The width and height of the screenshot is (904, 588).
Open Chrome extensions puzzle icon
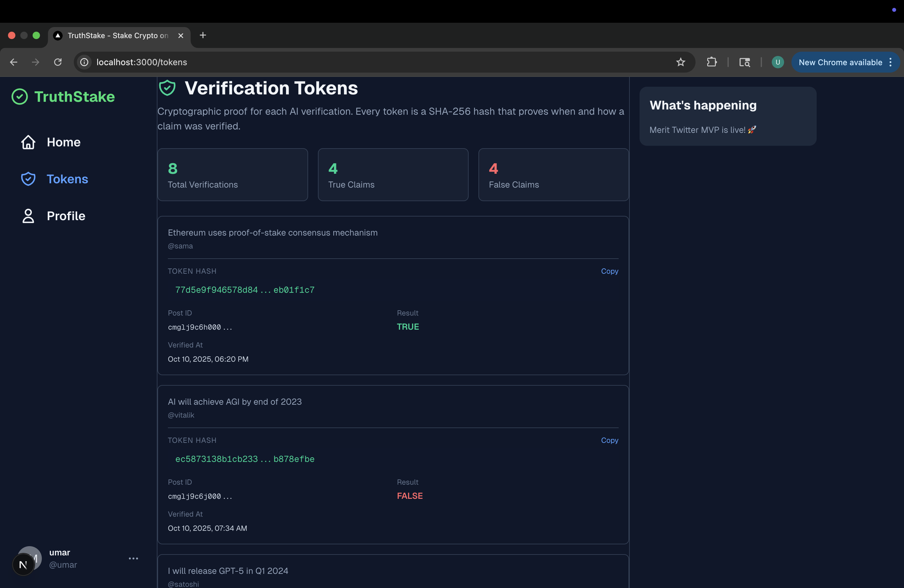pyautogui.click(x=712, y=62)
